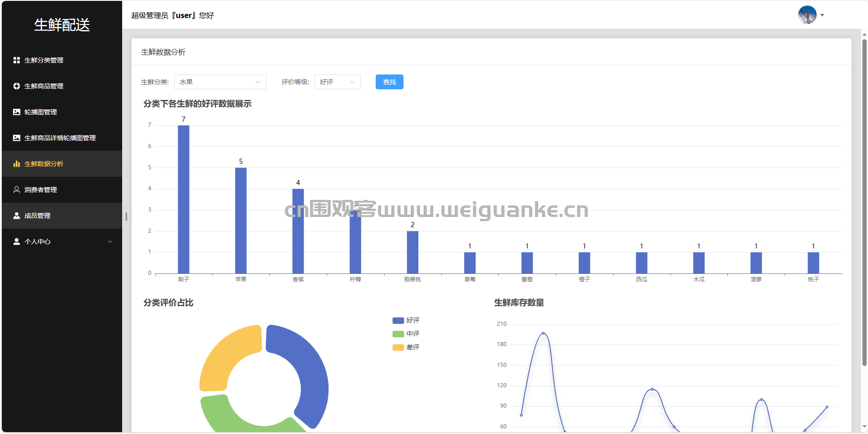Click the 梨子 bar with value 7
The image size is (868, 434).
(184, 199)
